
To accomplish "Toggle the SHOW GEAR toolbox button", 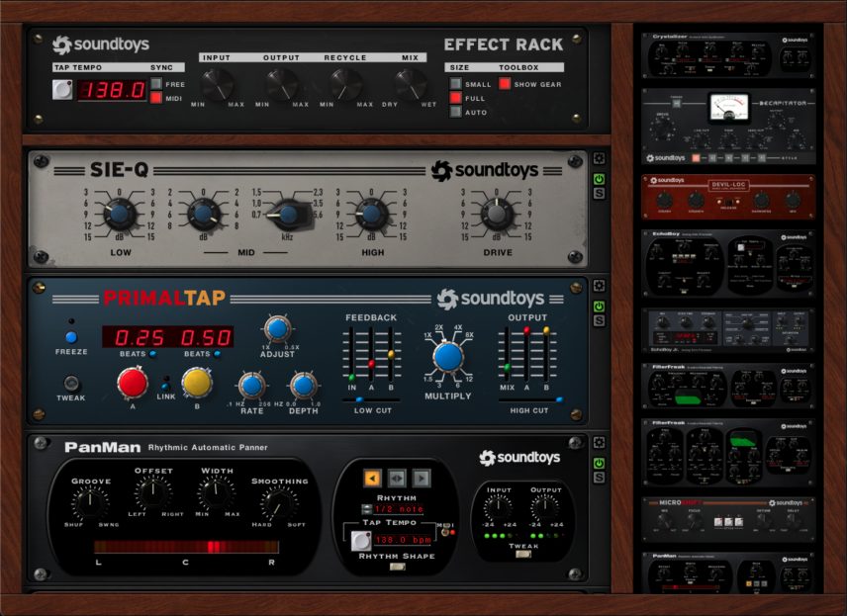I will [x=505, y=84].
